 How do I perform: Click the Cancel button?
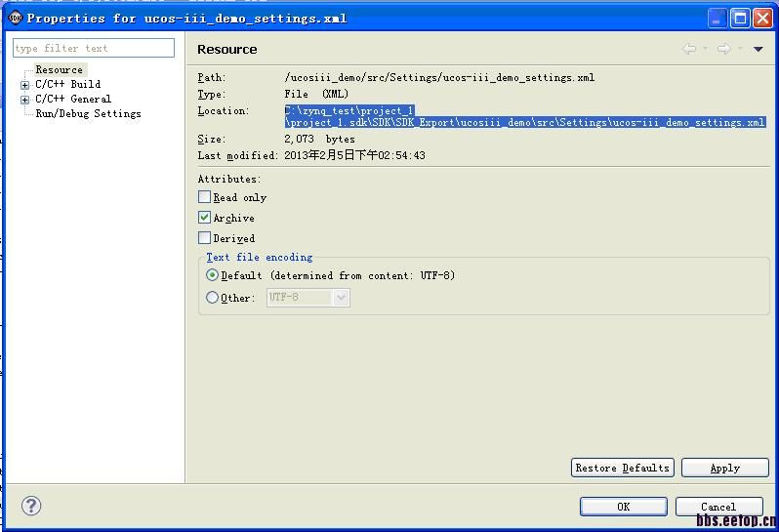718,507
